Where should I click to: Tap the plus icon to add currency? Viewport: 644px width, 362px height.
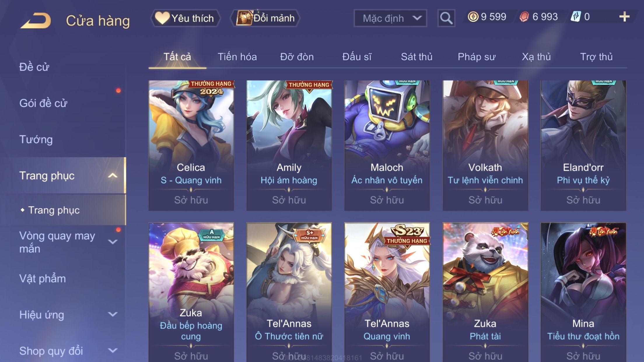tap(624, 17)
